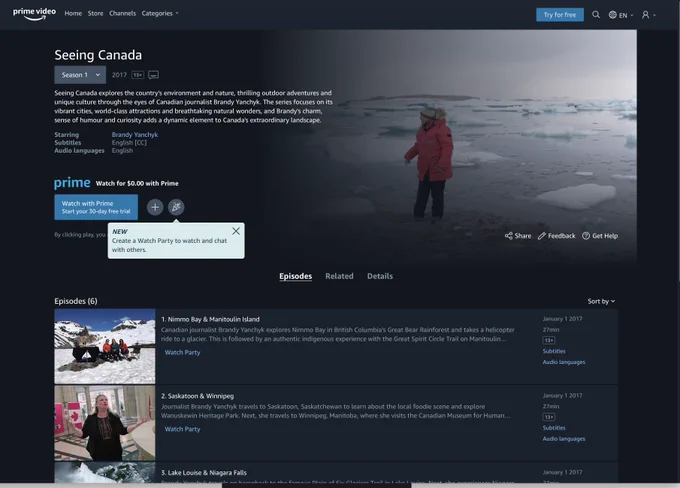Switch to the Related tab
This screenshot has height=488, width=680.
click(339, 276)
